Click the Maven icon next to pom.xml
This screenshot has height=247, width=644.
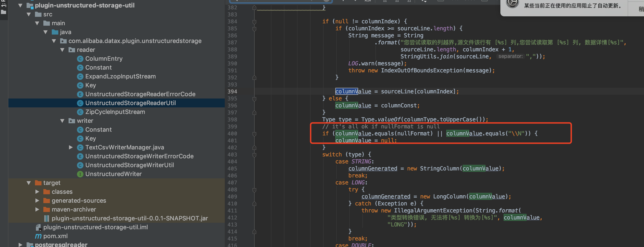38,236
